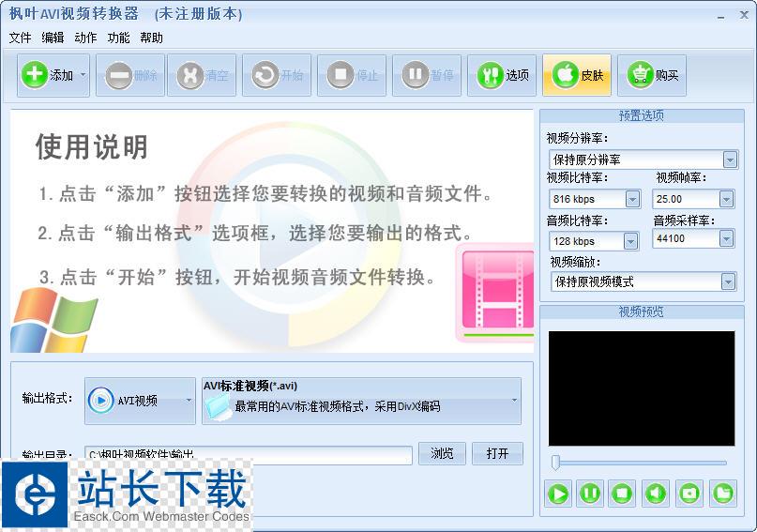This screenshot has height=532, width=757.
Task: Click the Buy (购买) cart button
Action: pyautogui.click(x=652, y=75)
